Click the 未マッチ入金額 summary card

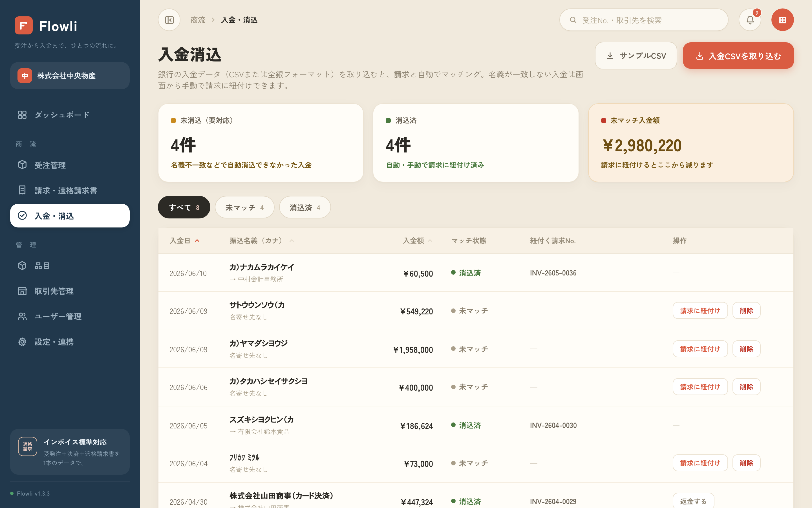click(x=691, y=143)
